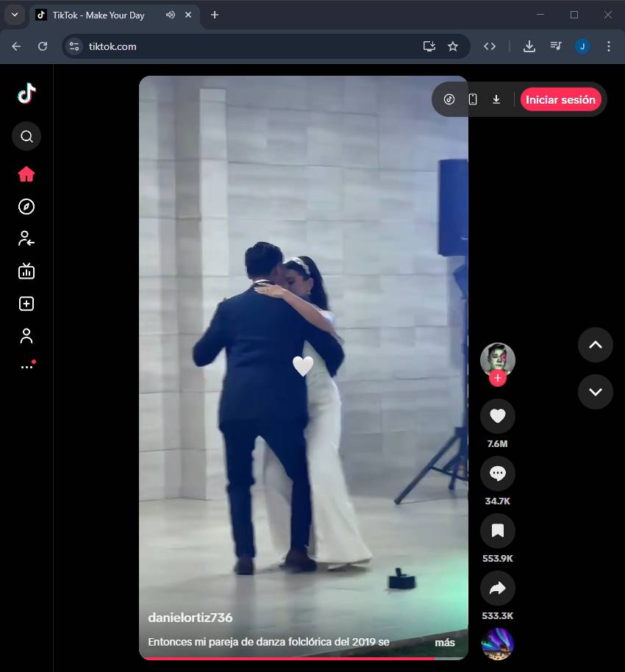Select the TikTok - Make Your Day tab
625x672 pixels.
[x=98, y=15]
